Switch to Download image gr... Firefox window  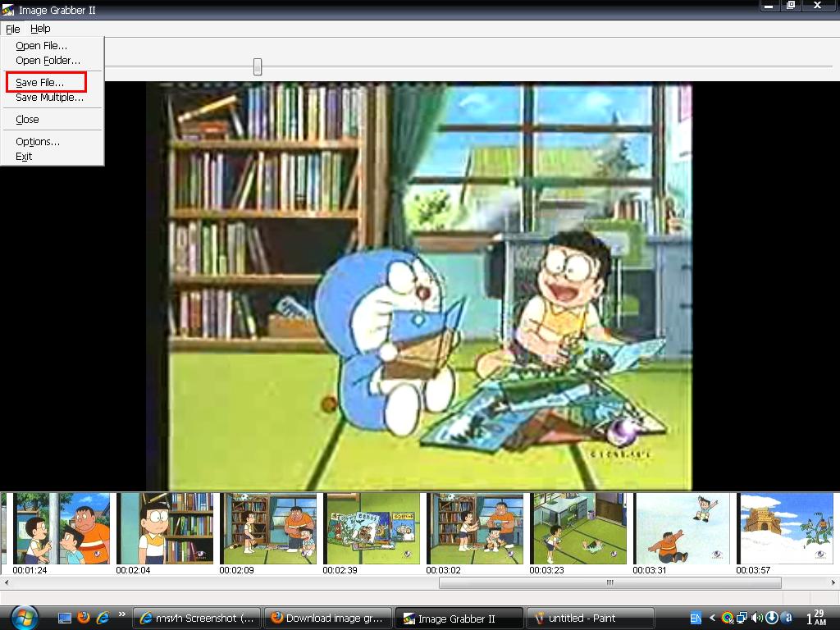tap(328, 619)
